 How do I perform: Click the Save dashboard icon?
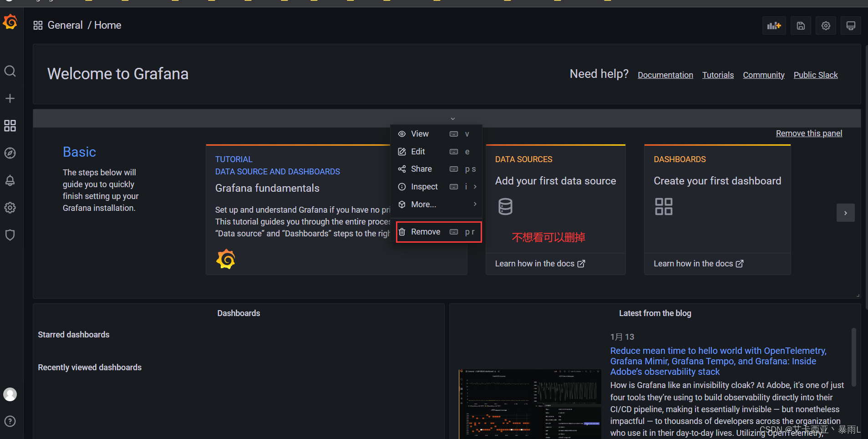tap(801, 26)
